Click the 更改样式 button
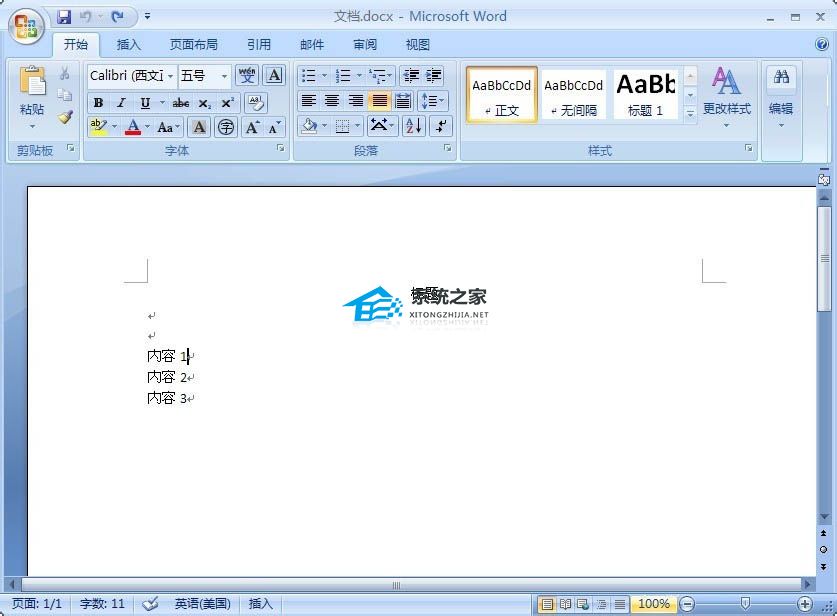 [x=727, y=97]
